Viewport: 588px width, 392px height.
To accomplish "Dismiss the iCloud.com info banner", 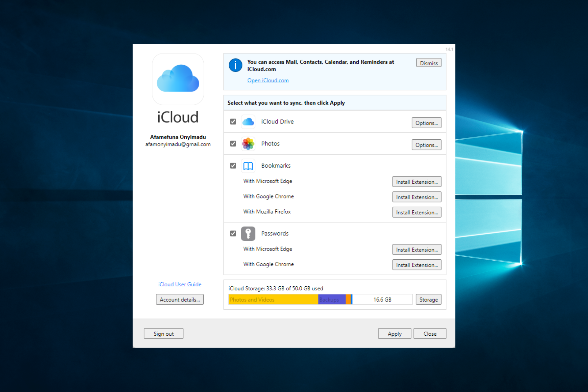I will click(429, 63).
